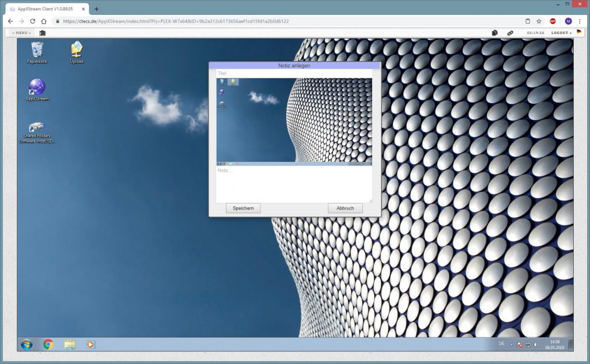The height and width of the screenshot is (364, 590).
Task: Click the chain link icon in AppXStream toolbar
Action: (x=510, y=33)
